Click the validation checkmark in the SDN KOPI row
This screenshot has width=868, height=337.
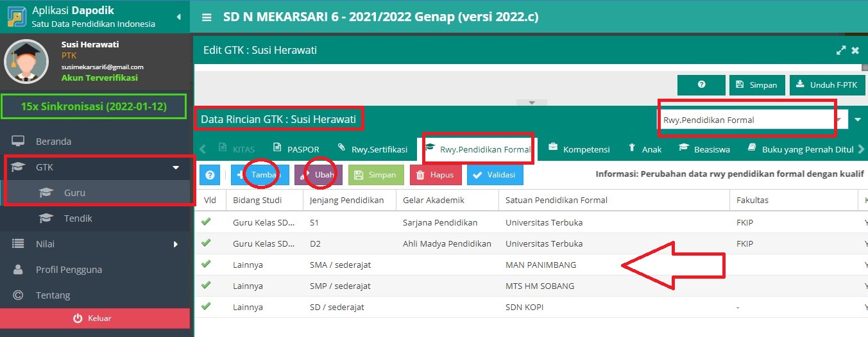tap(206, 306)
